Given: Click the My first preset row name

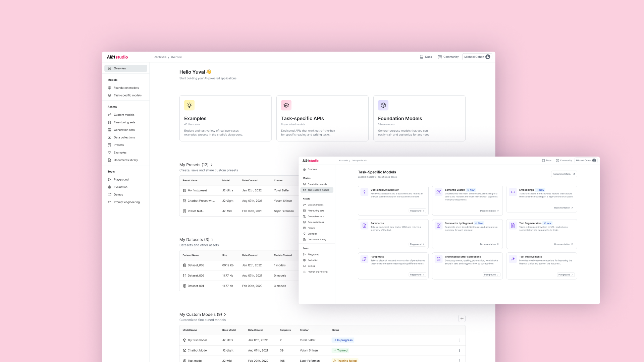Looking at the screenshot, I should (x=197, y=190).
